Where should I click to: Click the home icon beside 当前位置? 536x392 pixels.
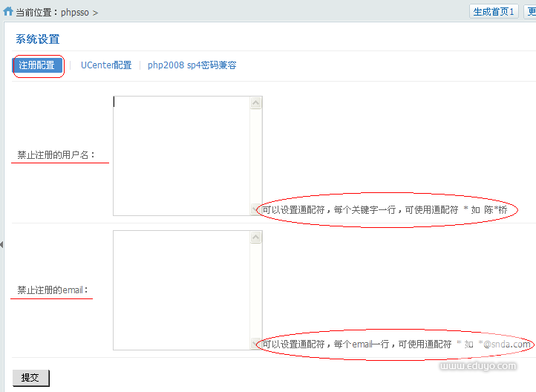point(8,12)
